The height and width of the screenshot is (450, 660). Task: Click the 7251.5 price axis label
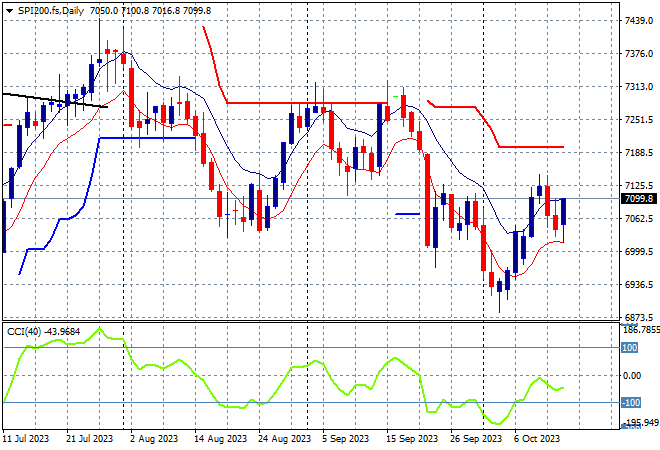[x=639, y=120]
